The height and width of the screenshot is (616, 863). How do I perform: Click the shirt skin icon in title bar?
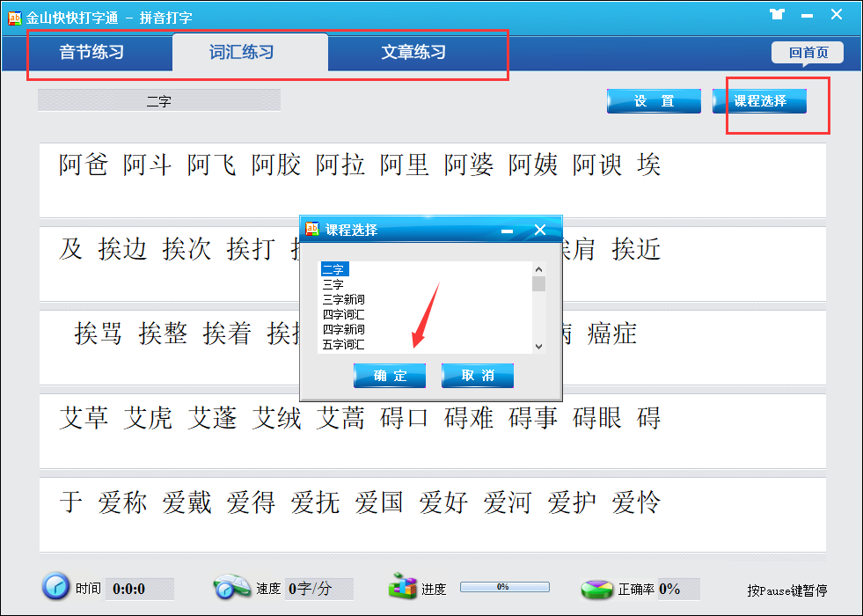point(777,14)
